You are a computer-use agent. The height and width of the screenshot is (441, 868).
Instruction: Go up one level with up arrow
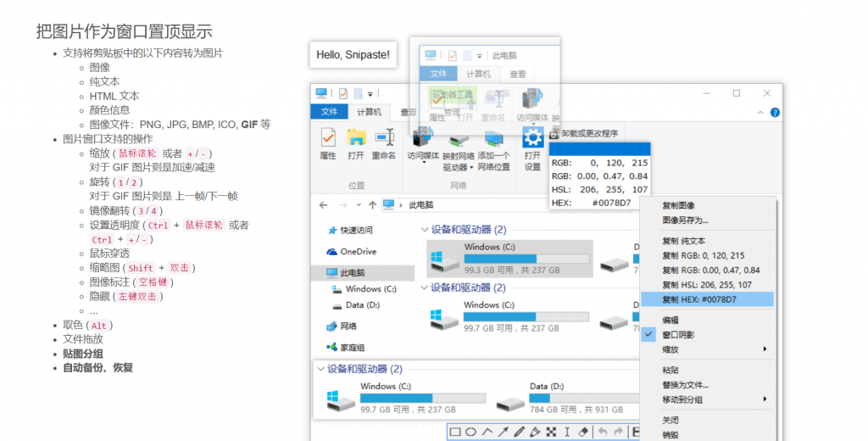pyautogui.click(x=373, y=205)
